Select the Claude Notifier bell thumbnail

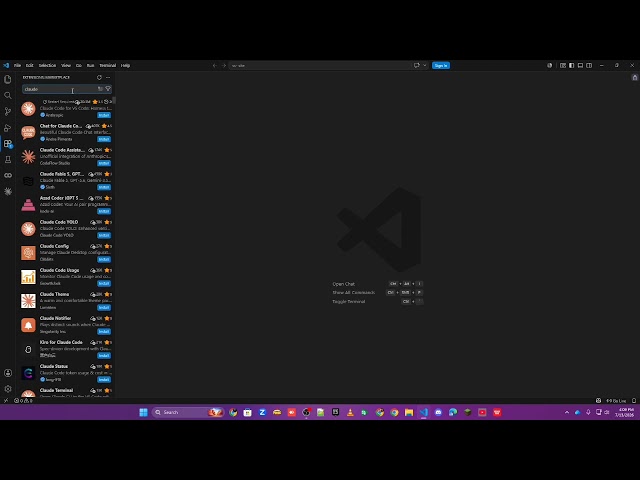28,325
